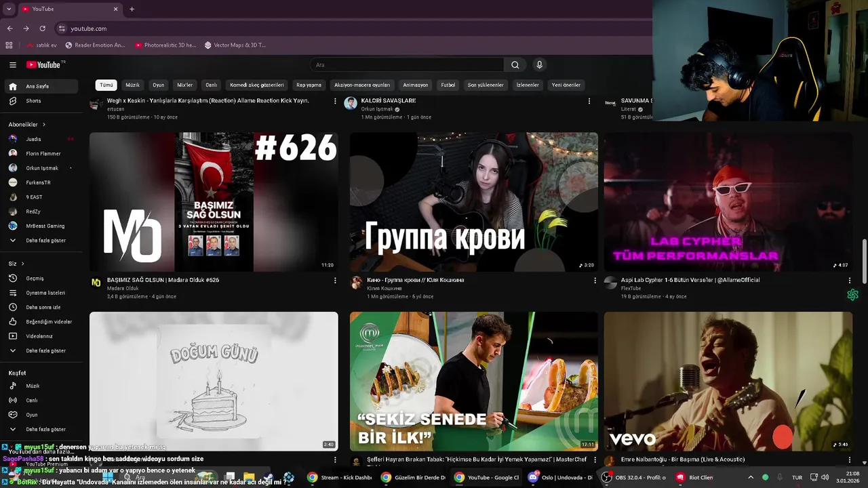
Task: Go to Ana Sayfa home
Action: pyautogui.click(x=41, y=87)
